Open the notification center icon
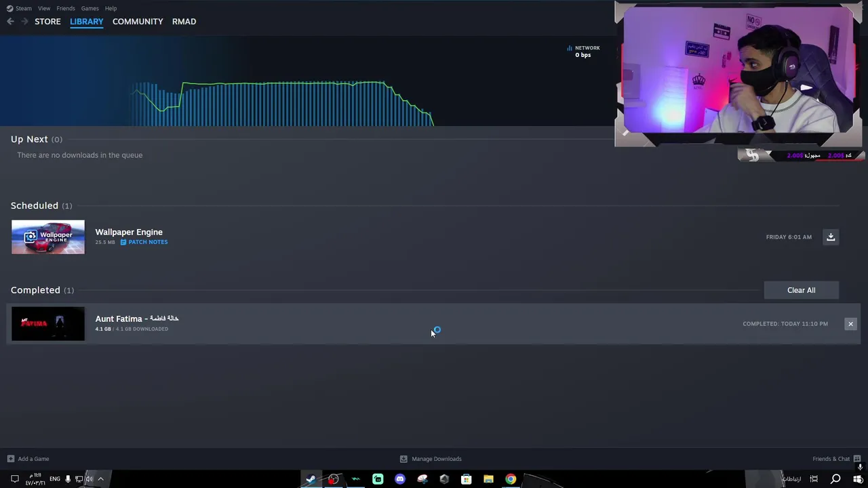The width and height of the screenshot is (868, 488). tap(14, 479)
